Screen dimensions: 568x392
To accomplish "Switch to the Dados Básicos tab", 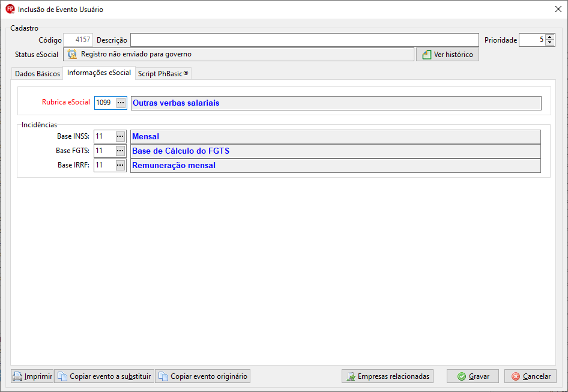I will 37,74.
